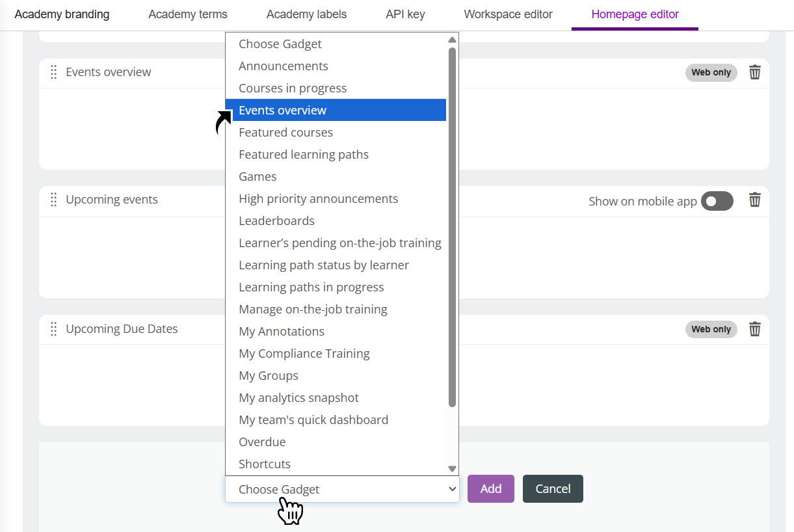Select My Compliance Training from the list

click(304, 353)
